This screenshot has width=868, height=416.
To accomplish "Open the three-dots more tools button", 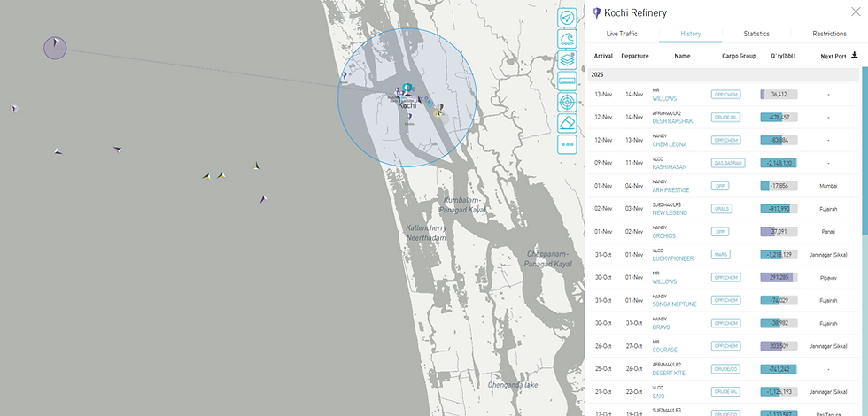I will pos(567,144).
